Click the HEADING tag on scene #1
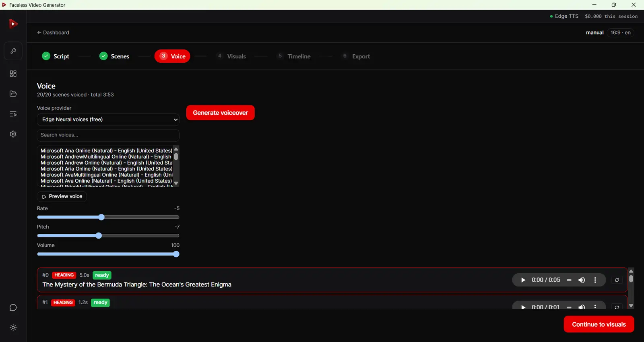This screenshot has width=644, height=342. (x=63, y=303)
